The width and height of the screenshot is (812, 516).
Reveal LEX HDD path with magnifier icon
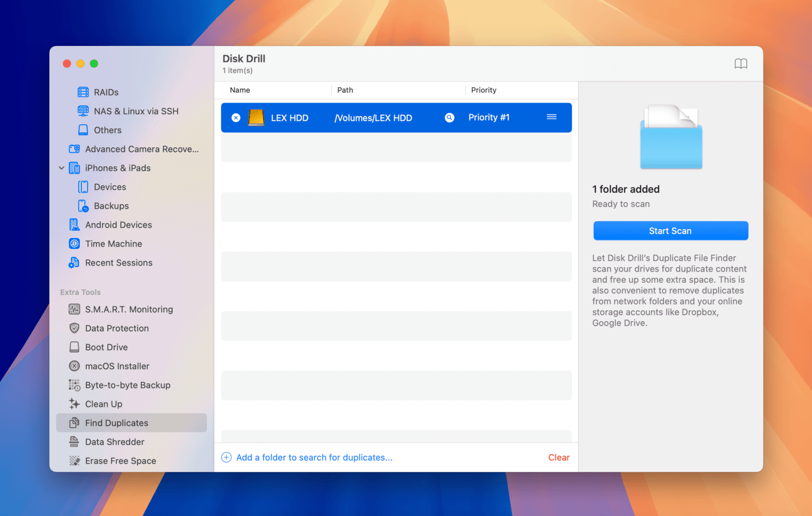point(450,118)
